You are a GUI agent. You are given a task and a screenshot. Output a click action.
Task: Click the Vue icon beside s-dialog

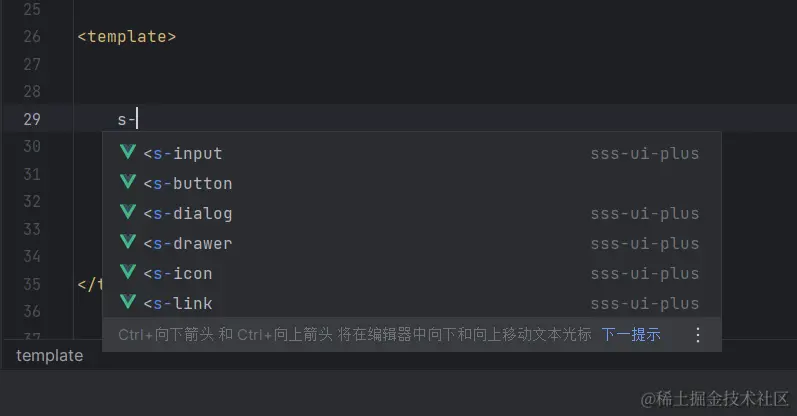coord(128,212)
